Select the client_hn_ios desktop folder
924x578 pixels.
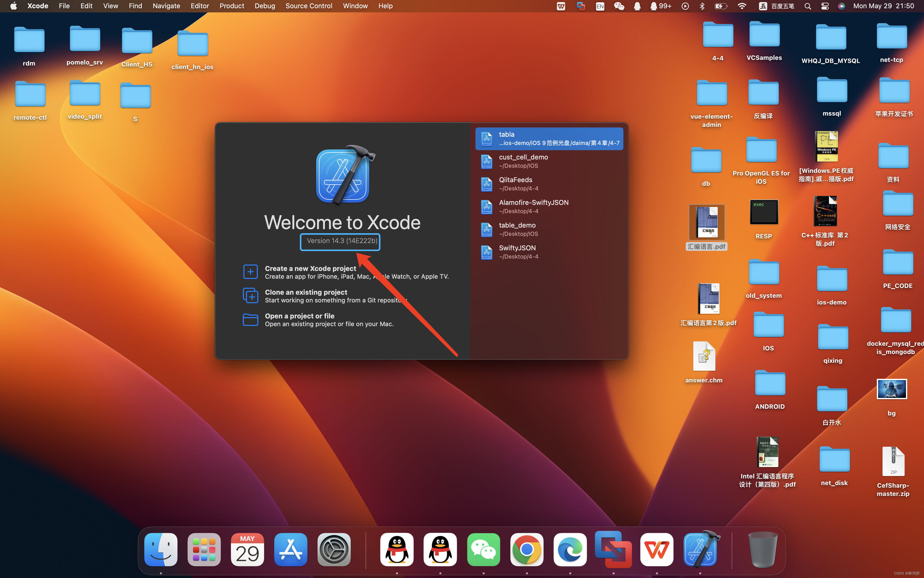click(x=192, y=50)
